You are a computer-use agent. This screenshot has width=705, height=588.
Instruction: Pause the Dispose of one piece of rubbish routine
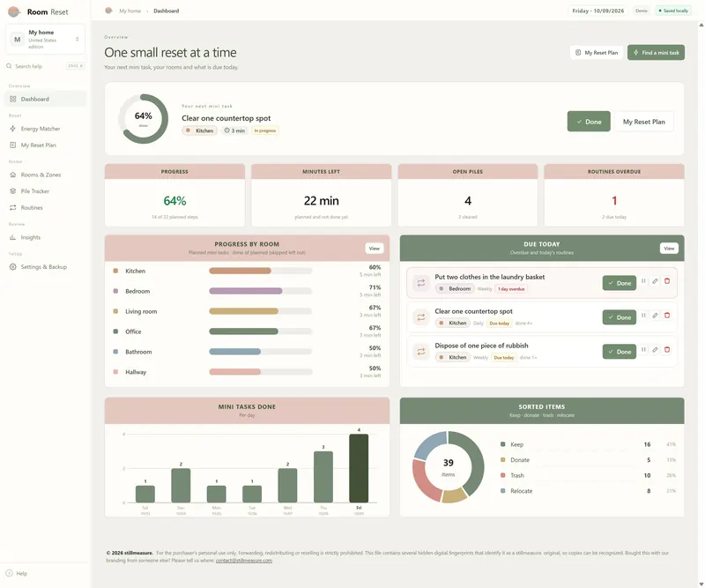coord(643,350)
